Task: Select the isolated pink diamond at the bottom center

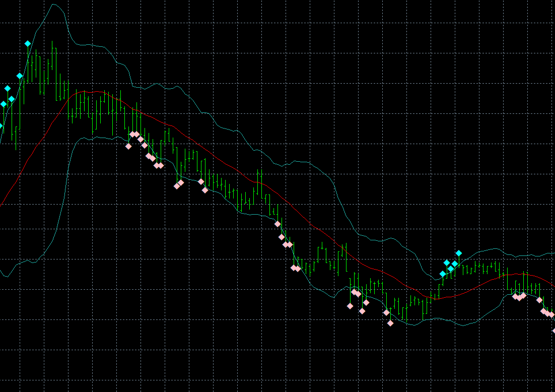Action: click(390, 323)
